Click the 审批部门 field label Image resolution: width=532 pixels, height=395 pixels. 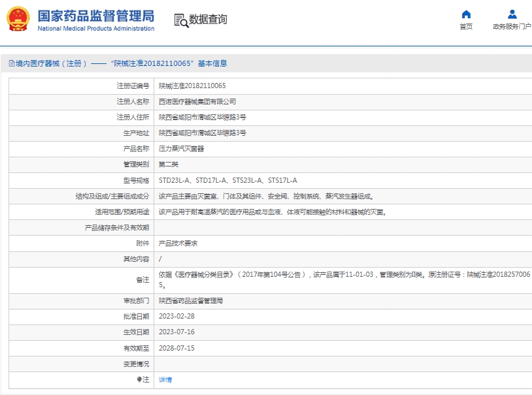click(136, 301)
